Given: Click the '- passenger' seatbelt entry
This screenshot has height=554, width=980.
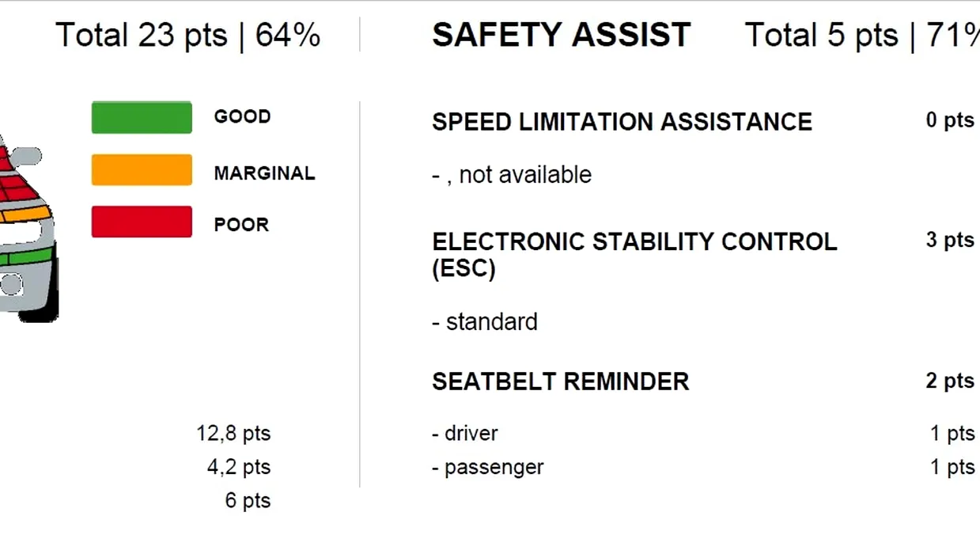Looking at the screenshot, I should [x=488, y=467].
